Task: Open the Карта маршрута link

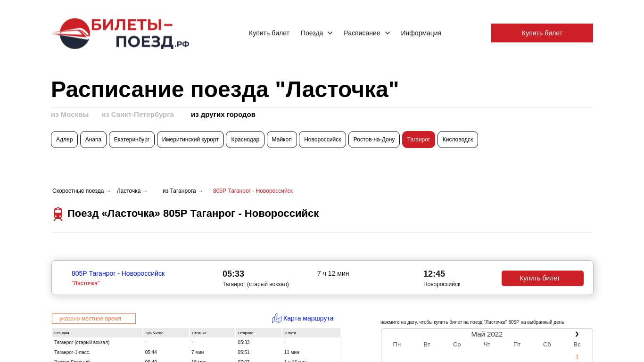Action: click(308, 318)
